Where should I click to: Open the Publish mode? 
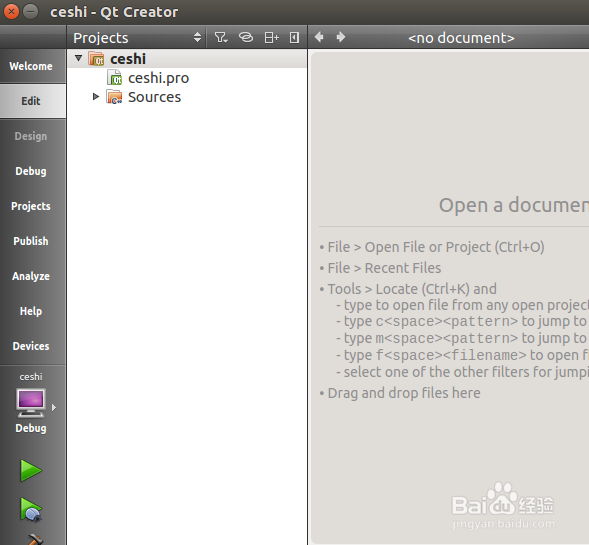[x=31, y=241]
